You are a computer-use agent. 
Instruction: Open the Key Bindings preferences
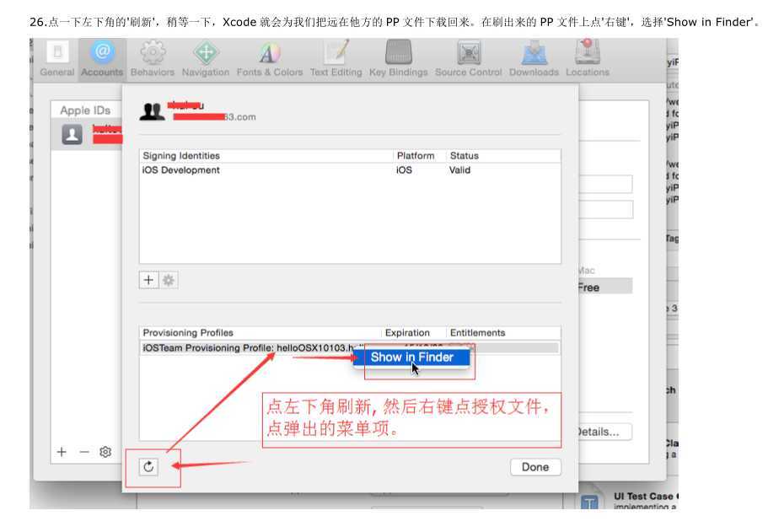(x=398, y=59)
